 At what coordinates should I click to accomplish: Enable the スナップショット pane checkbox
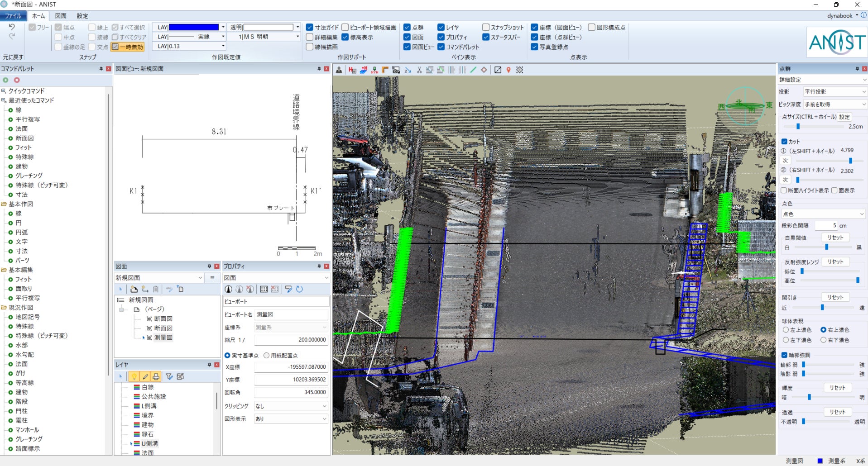486,28
